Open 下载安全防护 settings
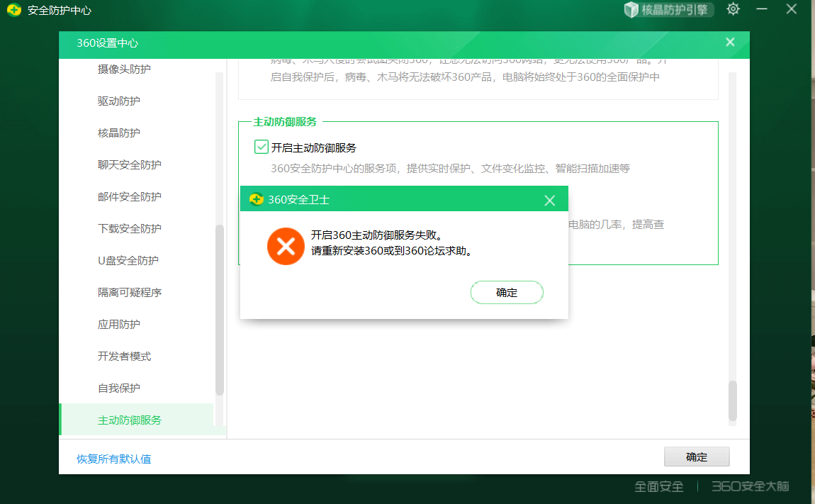The image size is (815, 504). pyautogui.click(x=130, y=229)
